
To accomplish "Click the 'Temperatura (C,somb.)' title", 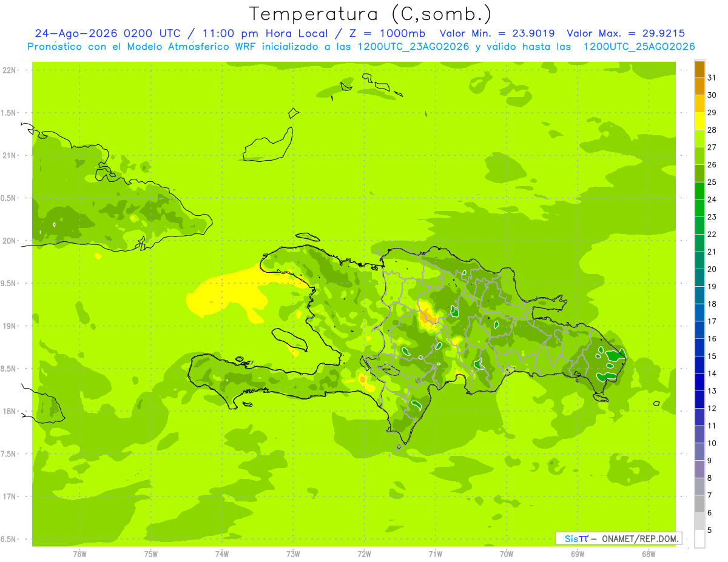I will click(370, 14).
